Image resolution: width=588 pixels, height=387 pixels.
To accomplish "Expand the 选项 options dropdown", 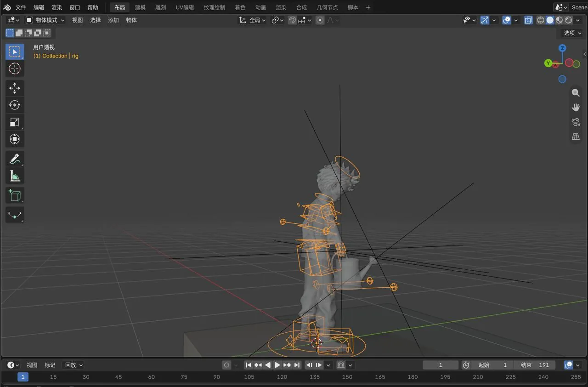I will click(572, 33).
